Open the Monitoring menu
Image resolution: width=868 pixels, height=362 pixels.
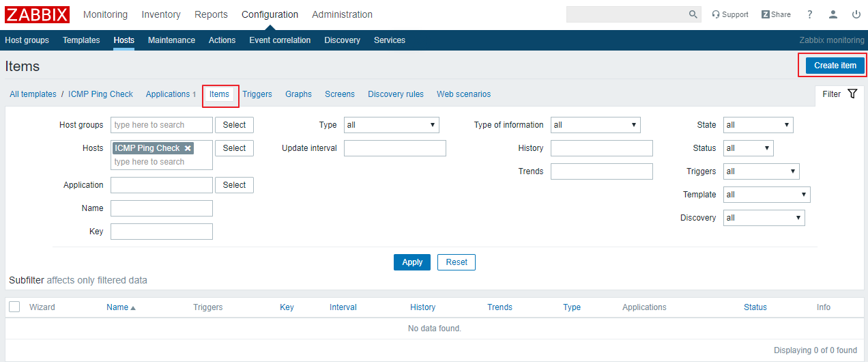[x=105, y=14]
